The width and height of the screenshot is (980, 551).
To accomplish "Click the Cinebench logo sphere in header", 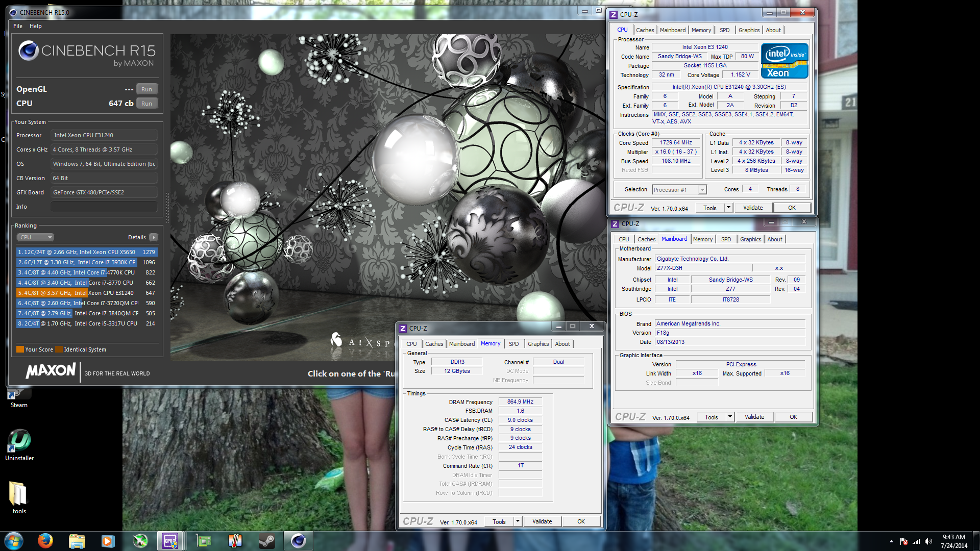I will click(x=29, y=51).
